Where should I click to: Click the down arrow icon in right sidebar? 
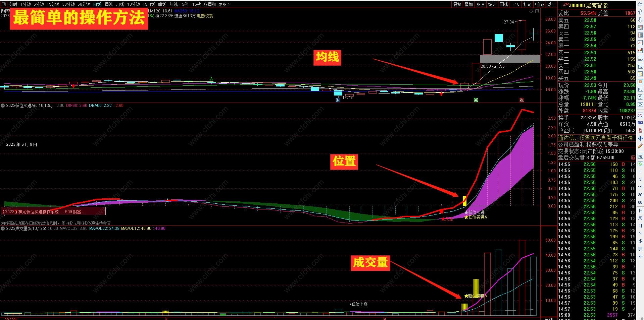640,20
